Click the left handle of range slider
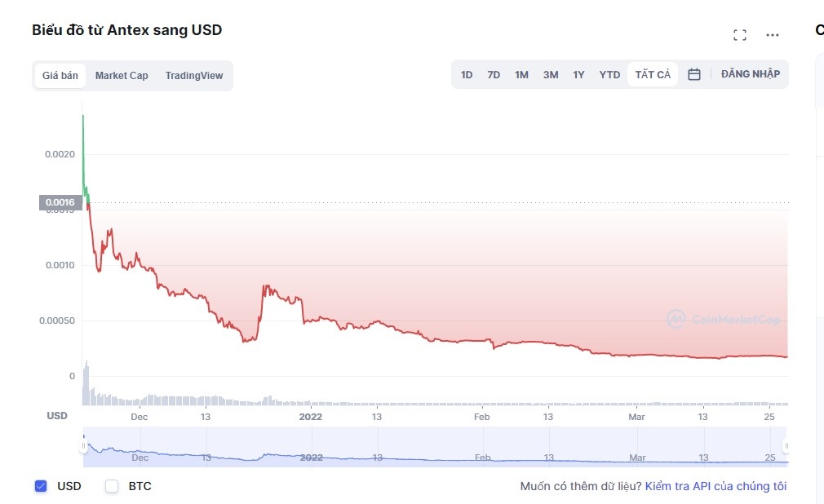The image size is (824, 504). [x=83, y=446]
